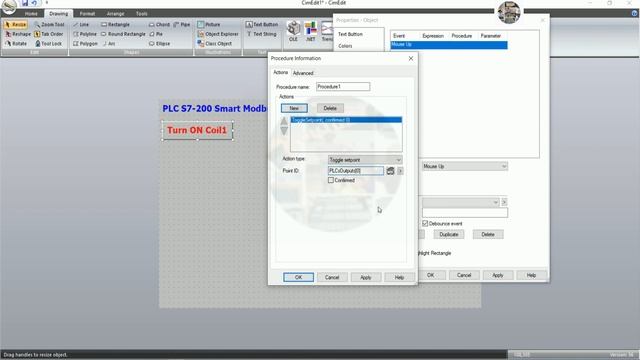Viewport: 640px width, 360px height.
Task: Select the Pie shape tool
Action: tap(156, 34)
